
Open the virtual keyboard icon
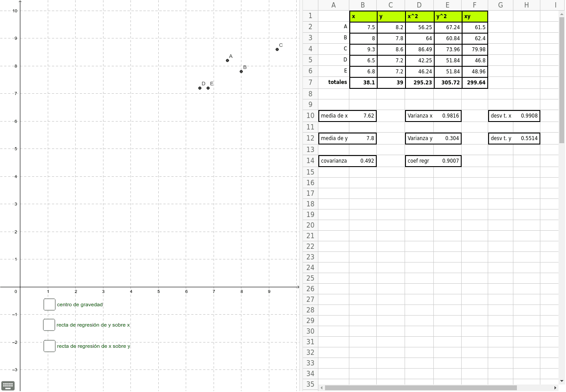pos(8,385)
